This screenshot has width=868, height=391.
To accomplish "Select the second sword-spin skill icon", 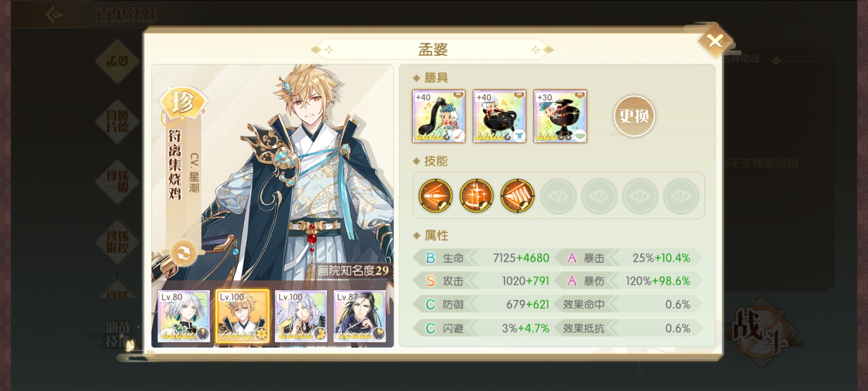I will click(x=476, y=195).
